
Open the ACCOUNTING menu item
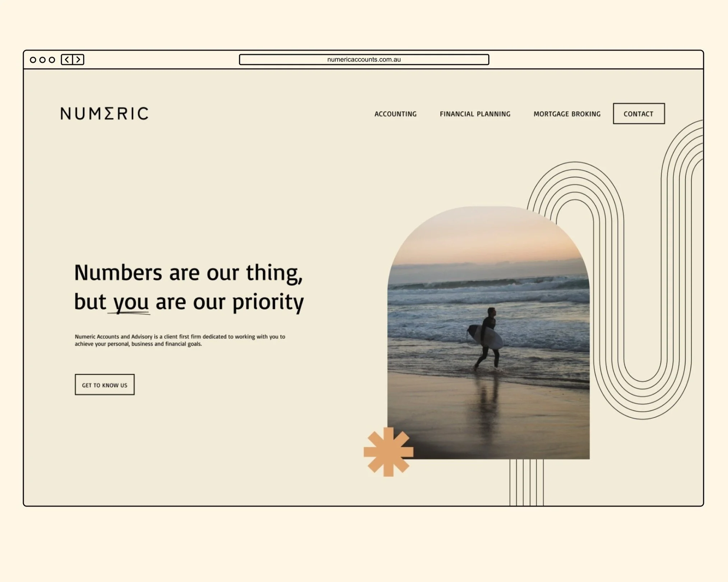point(395,114)
